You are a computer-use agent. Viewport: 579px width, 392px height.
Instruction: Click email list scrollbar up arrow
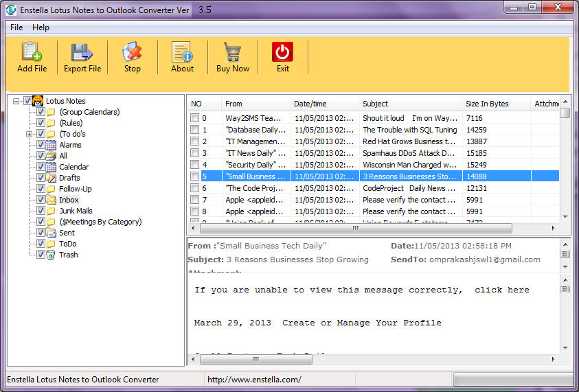pyautogui.click(x=565, y=102)
